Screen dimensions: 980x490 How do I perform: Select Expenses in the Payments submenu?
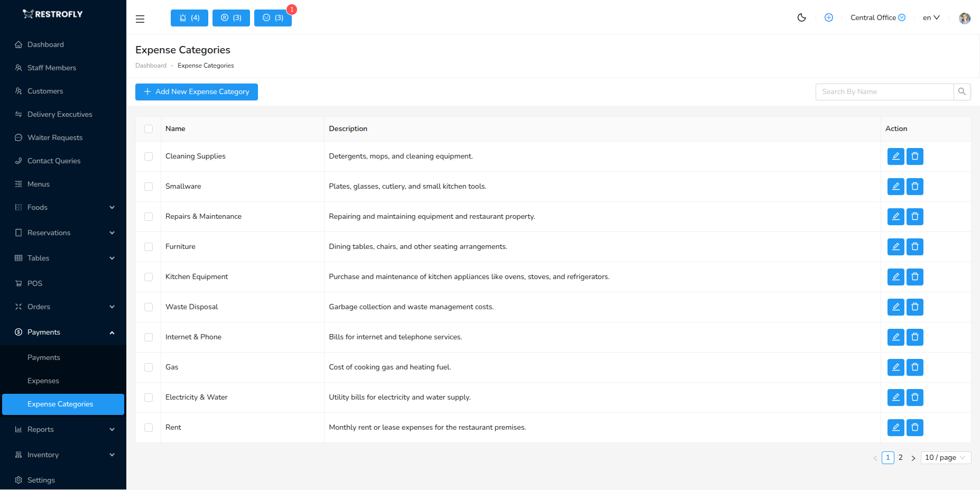(x=43, y=381)
